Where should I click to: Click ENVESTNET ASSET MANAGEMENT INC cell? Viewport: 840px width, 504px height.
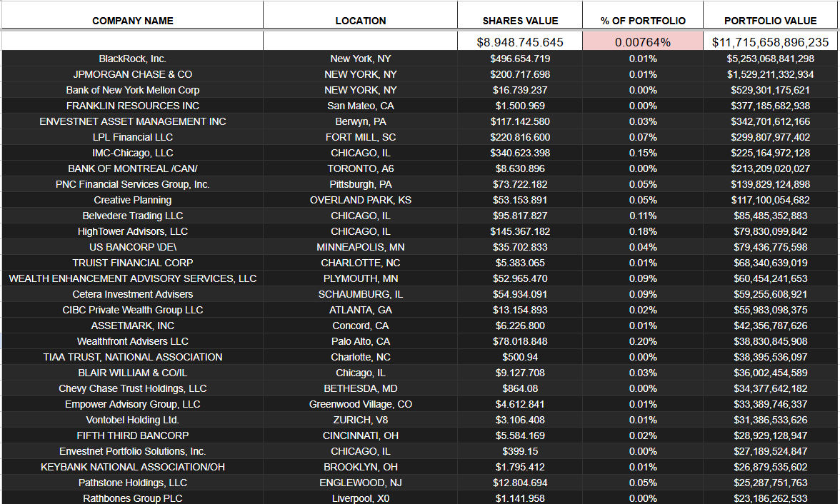click(132, 121)
